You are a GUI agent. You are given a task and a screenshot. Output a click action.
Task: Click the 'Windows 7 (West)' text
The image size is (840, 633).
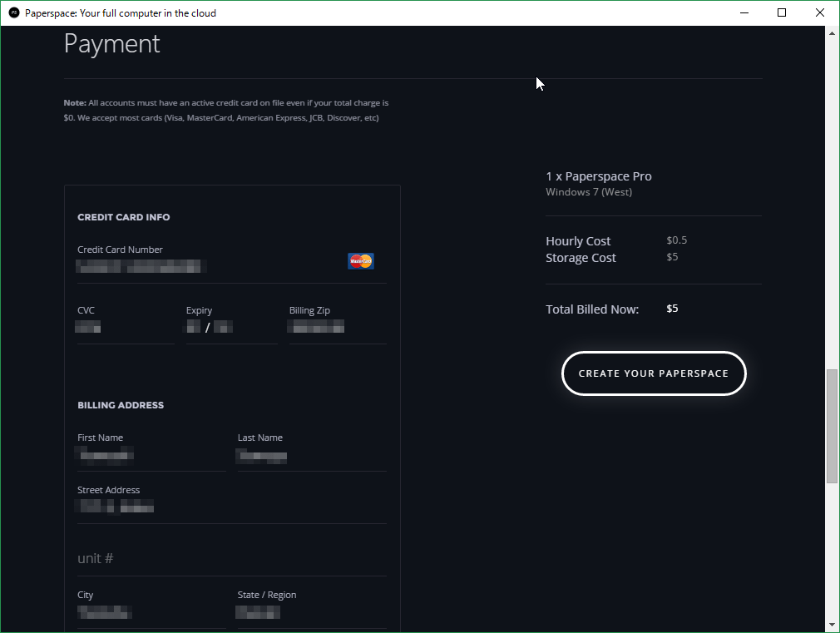(x=589, y=192)
